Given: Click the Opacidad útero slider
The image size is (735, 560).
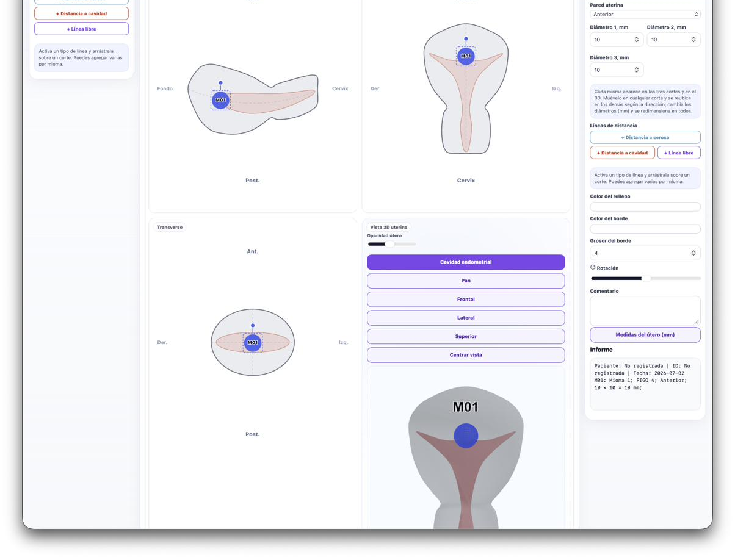Looking at the screenshot, I should coord(391,244).
